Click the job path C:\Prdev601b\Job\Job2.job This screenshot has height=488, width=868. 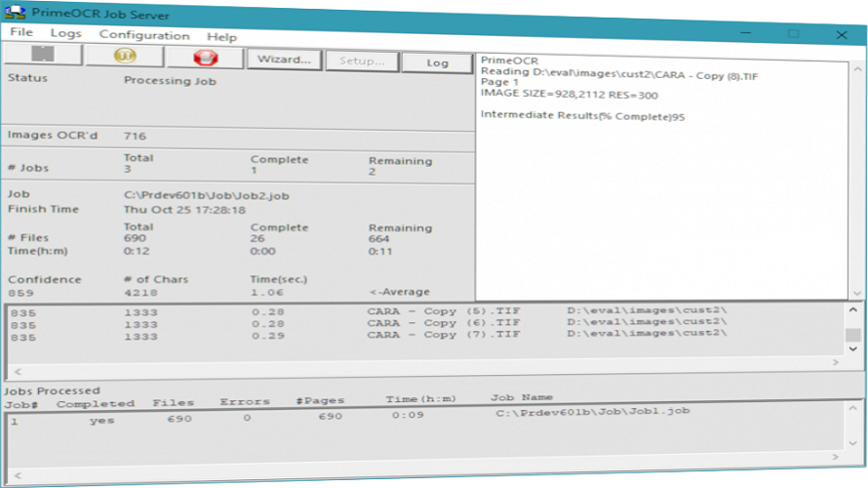tap(207, 195)
